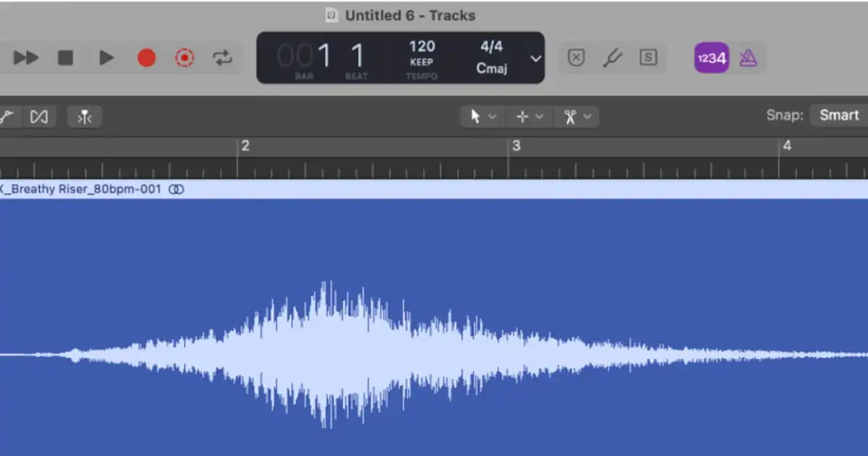Viewport: 868px width, 456px height.
Task: Stop playback with the Stop button
Action: tap(66, 58)
